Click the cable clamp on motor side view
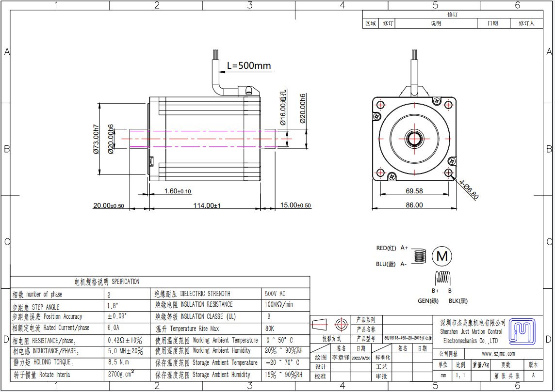This screenshot has width=555, height=392. pos(249,90)
